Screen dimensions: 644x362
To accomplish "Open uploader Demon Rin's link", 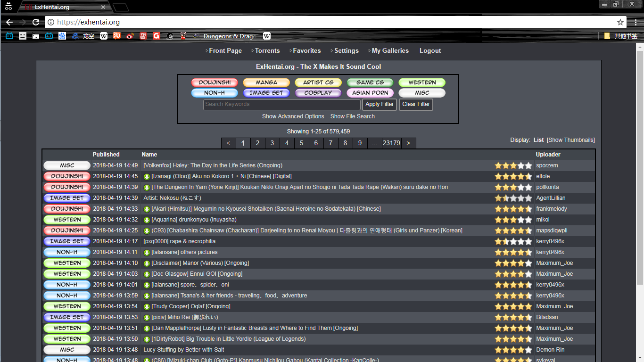I will [x=551, y=350].
